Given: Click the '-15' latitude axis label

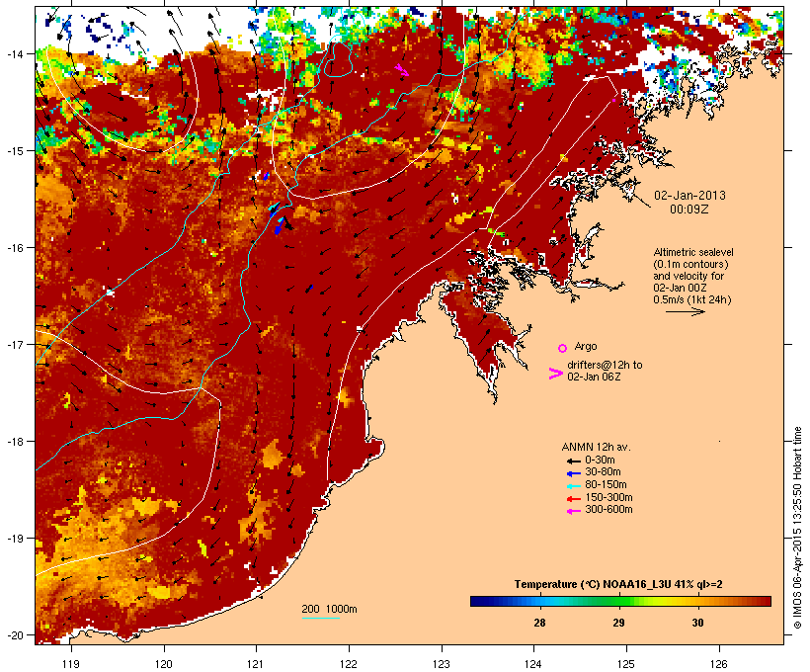Looking at the screenshot, I should coord(14,151).
